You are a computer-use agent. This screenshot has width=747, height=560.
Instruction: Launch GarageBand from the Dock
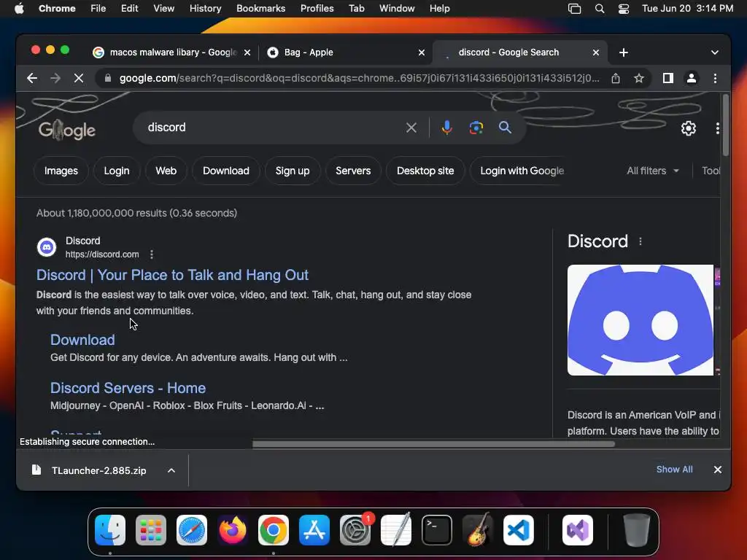click(478, 530)
